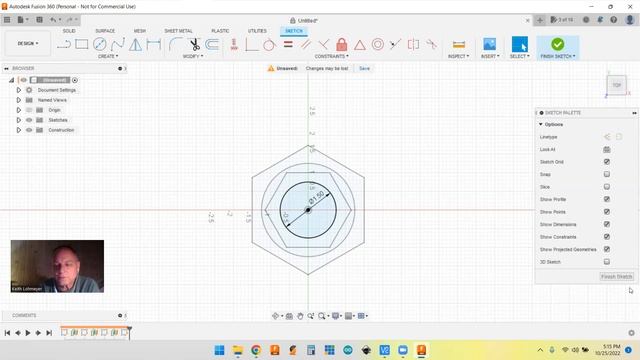Open the Create dropdown menu

108,56
